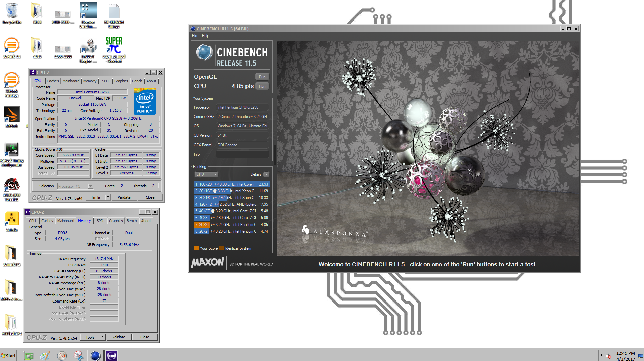Switch to Caches tab in lower CPU-Z

coord(47,221)
